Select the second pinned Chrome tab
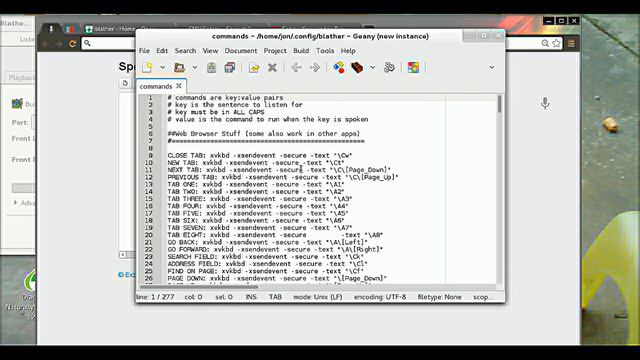640x360 pixels. [70, 29]
